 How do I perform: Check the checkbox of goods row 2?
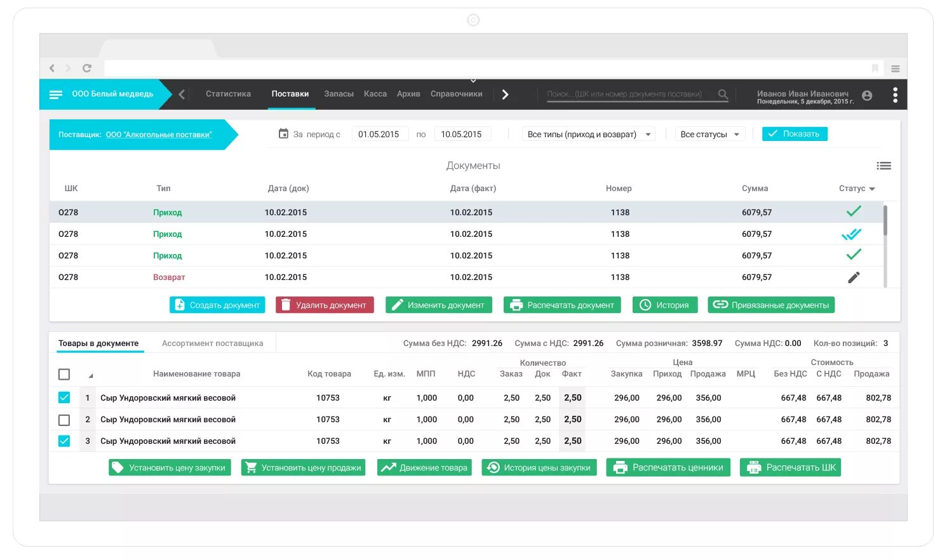click(x=64, y=420)
